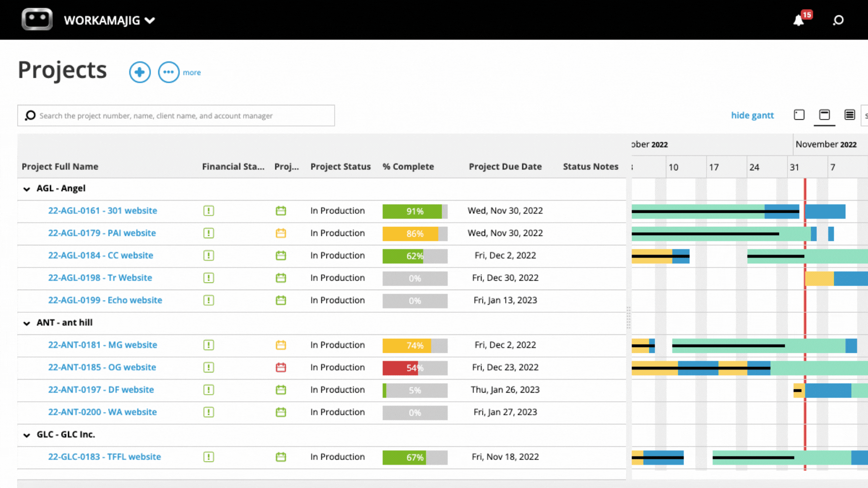Click the search magnifier in the top bar
868x488 pixels.
coord(839,20)
